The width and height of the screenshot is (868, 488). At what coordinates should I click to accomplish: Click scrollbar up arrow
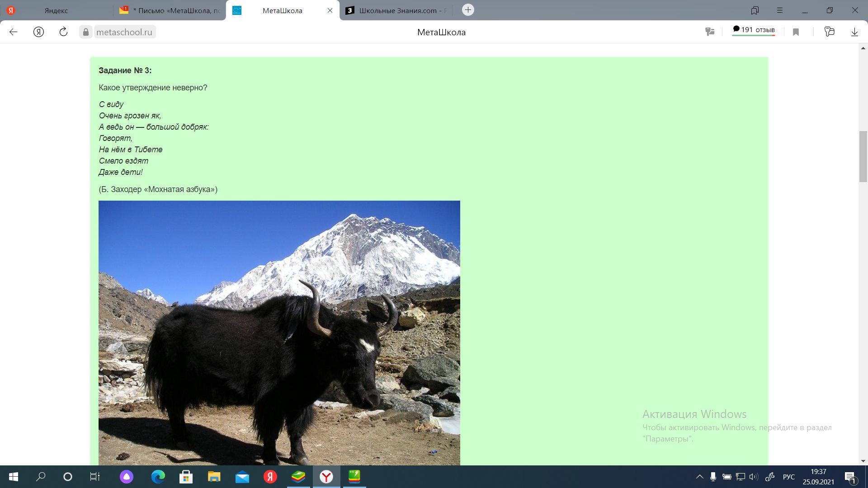point(863,48)
